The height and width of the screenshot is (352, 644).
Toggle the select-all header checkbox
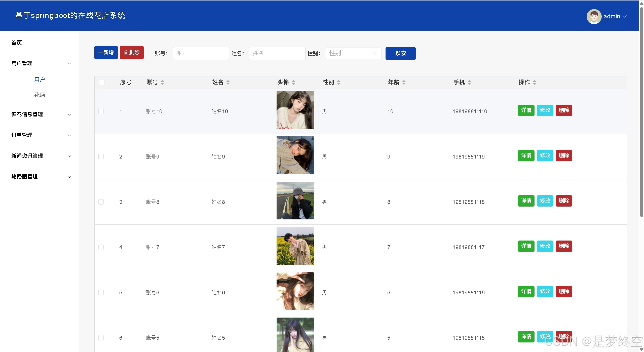pos(102,82)
